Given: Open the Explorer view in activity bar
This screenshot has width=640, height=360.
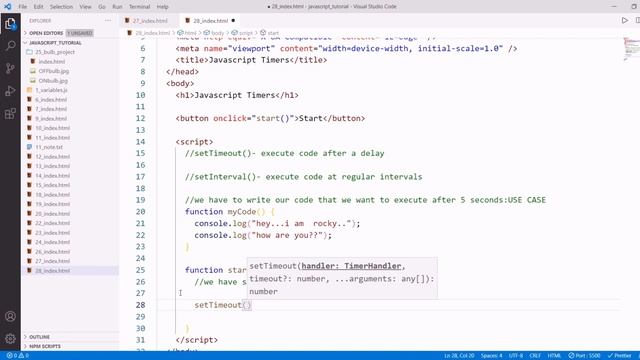Looking at the screenshot, I should [10, 24].
